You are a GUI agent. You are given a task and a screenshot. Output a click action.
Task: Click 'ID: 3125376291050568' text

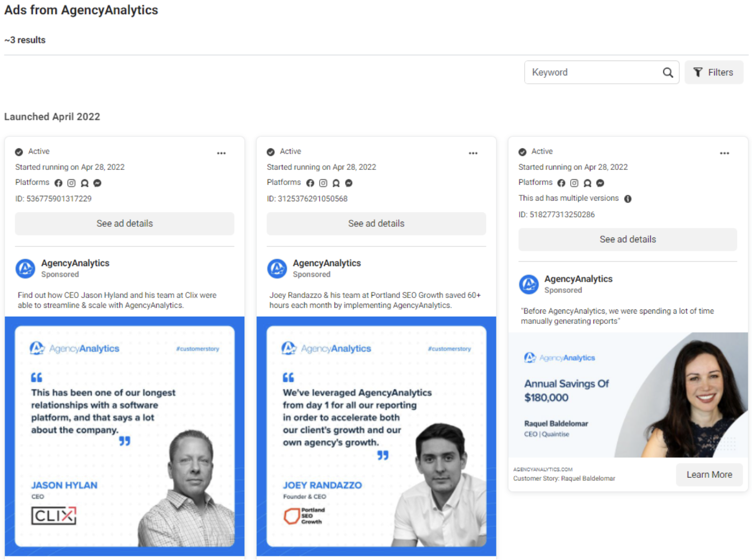307,199
